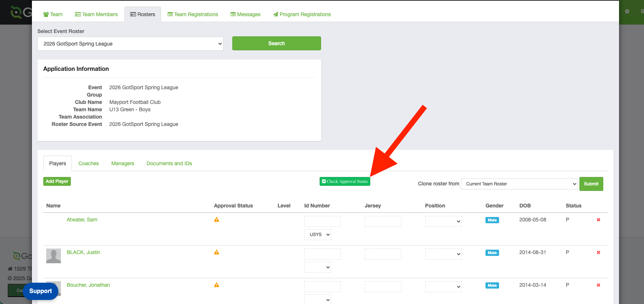
Task: Open the Documents and IDs tab
Action: point(169,163)
